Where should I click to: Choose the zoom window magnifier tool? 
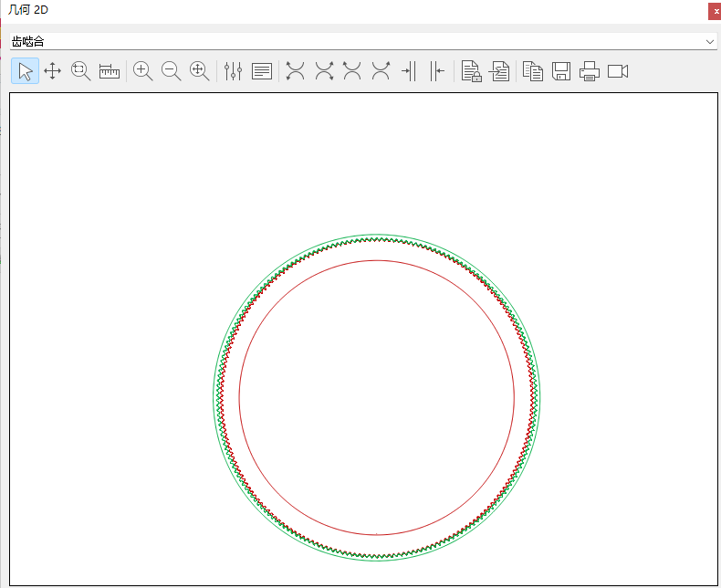(x=81, y=71)
